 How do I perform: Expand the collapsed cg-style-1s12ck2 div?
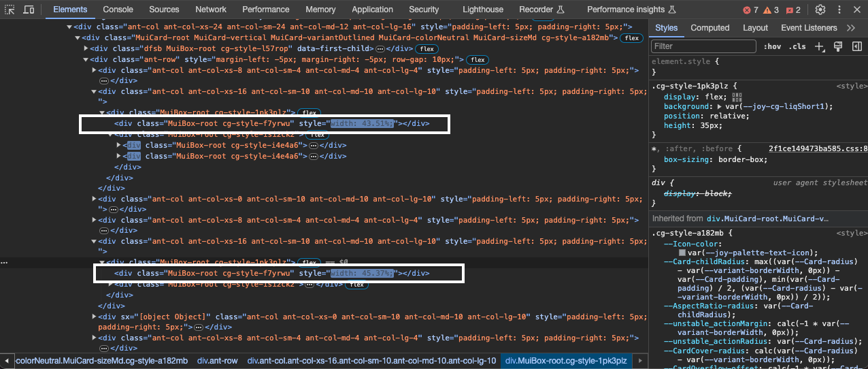pyautogui.click(x=111, y=284)
